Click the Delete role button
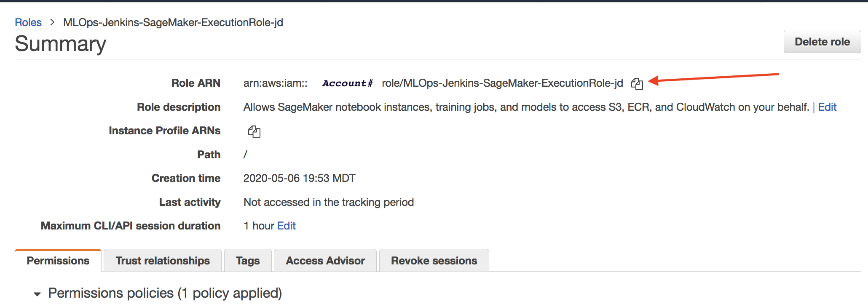This screenshot has width=868, height=304. 822,42
